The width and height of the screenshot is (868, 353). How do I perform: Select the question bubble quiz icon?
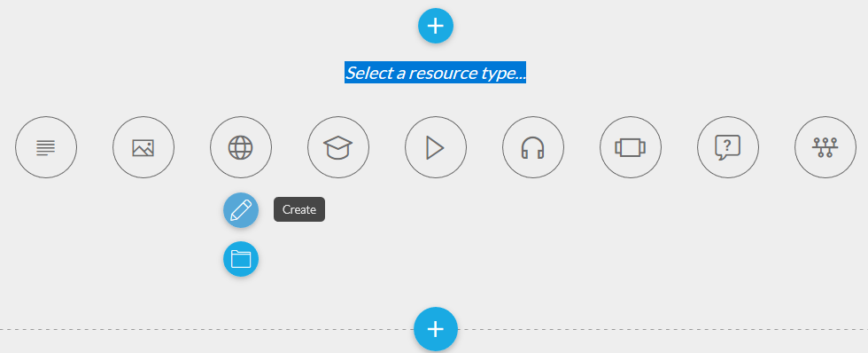[728, 147]
